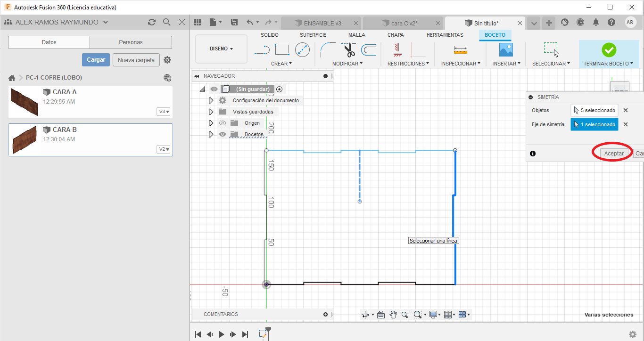644x341 pixels.
Task: Click the Nueva carpeta button
Action: coord(136,60)
